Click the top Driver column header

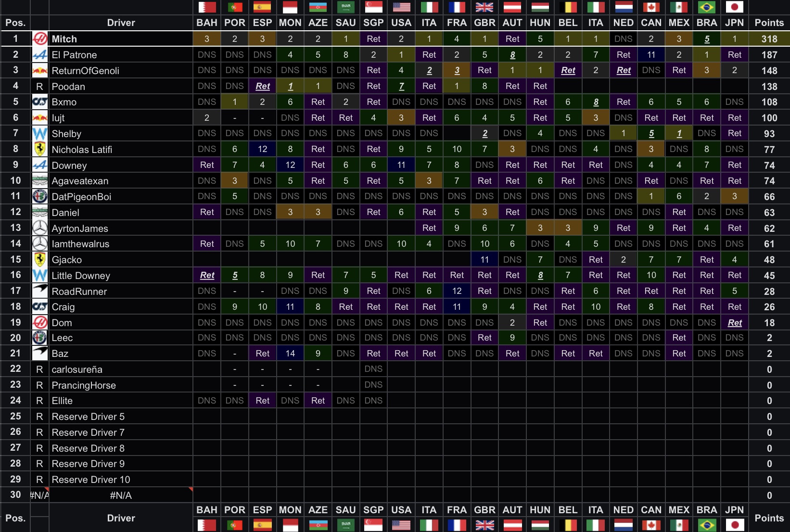[x=121, y=23]
